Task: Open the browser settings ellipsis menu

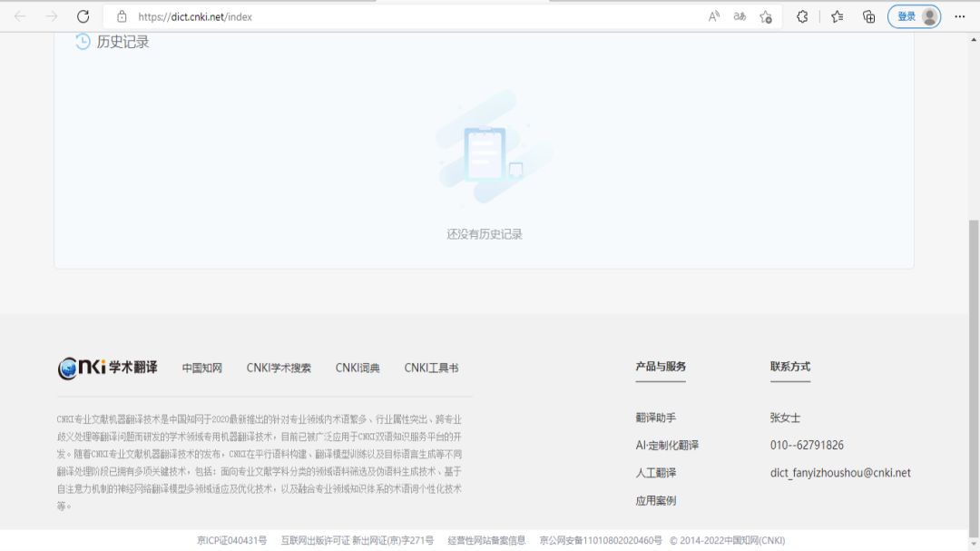Action: (961, 16)
